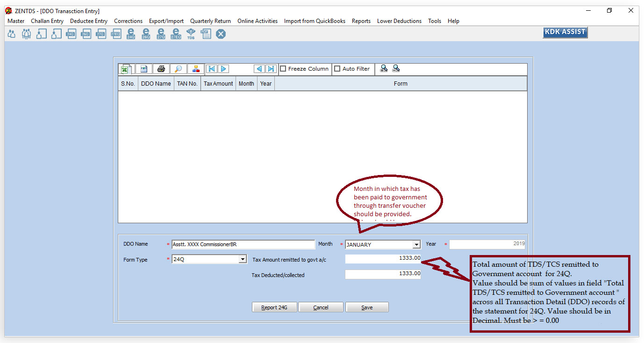Click the Tax Deducted/collected amount field
The height and width of the screenshot is (343, 644).
[x=383, y=274]
